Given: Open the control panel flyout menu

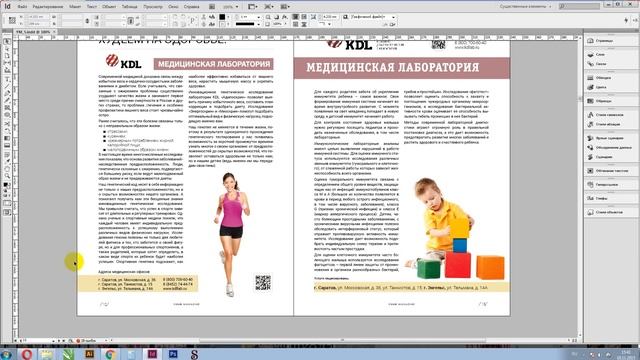Looking at the screenshot, I should [x=635, y=20].
